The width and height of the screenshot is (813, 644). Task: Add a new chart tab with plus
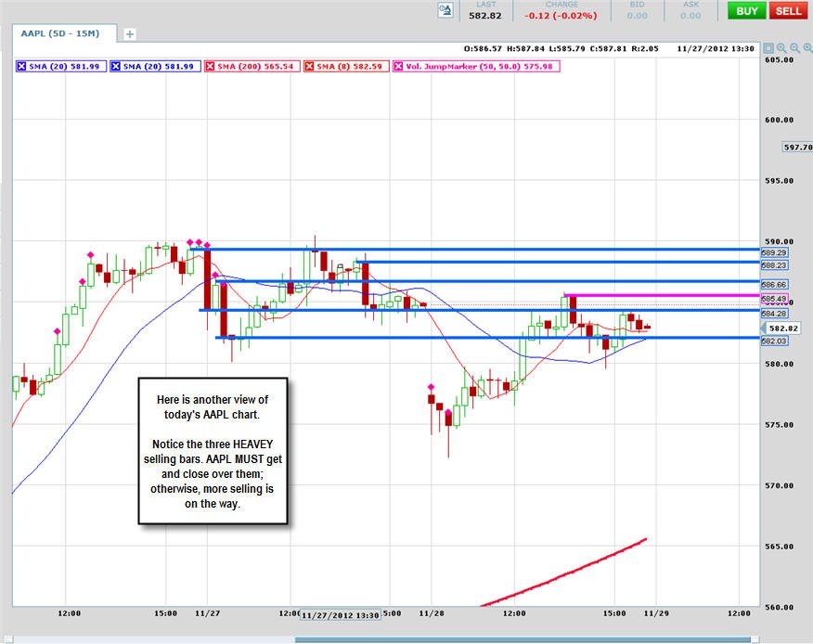tap(129, 34)
